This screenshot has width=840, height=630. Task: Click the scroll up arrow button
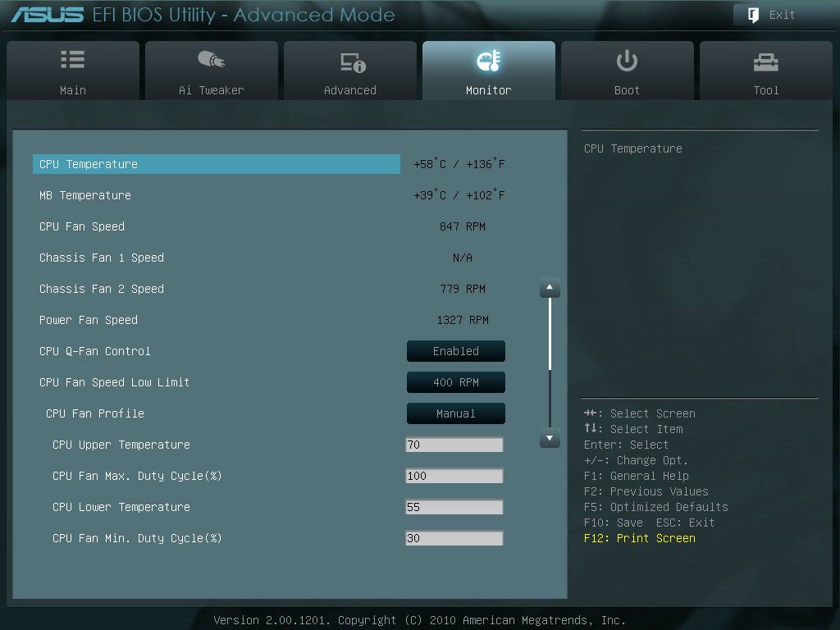point(550,288)
